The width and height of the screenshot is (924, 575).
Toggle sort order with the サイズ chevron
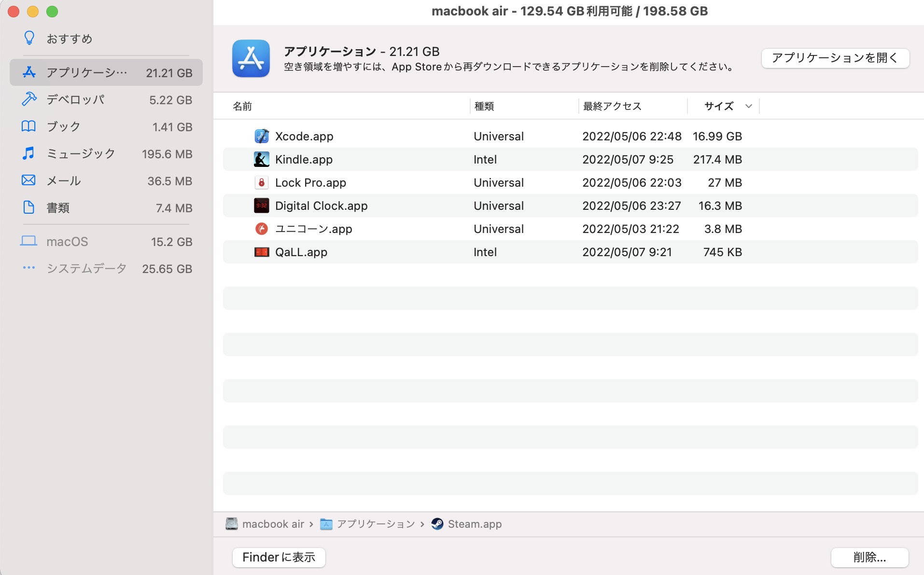[x=749, y=106]
